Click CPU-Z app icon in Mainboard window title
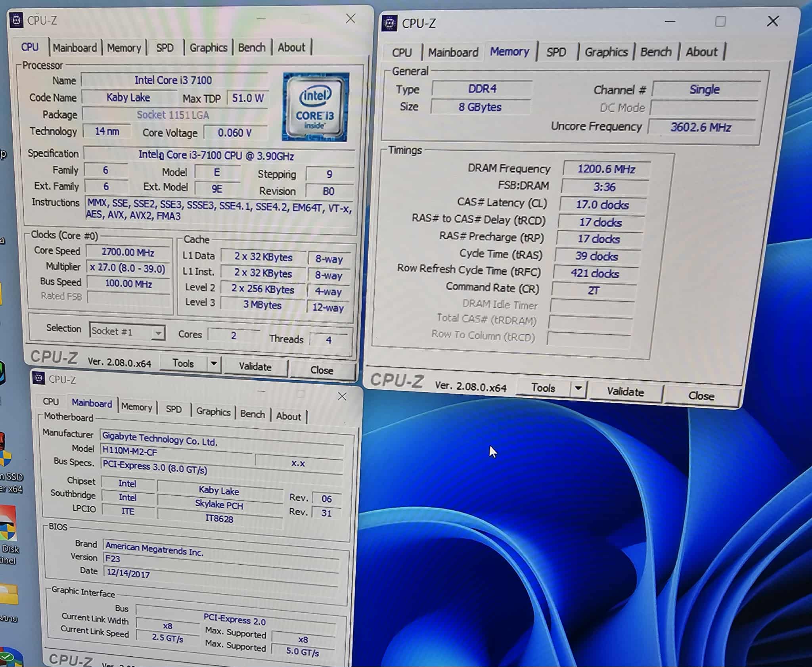Image resolution: width=812 pixels, height=667 pixels. pyautogui.click(x=39, y=378)
